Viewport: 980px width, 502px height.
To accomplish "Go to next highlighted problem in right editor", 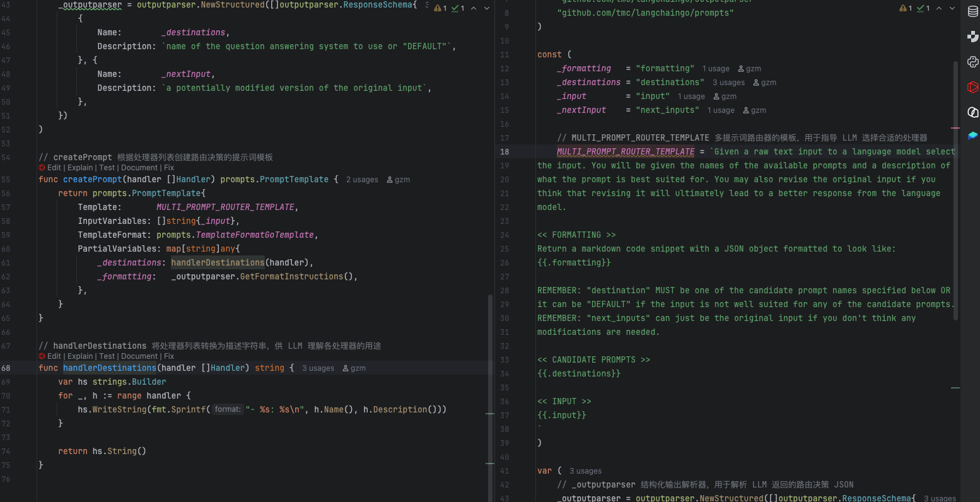I will click(952, 8).
